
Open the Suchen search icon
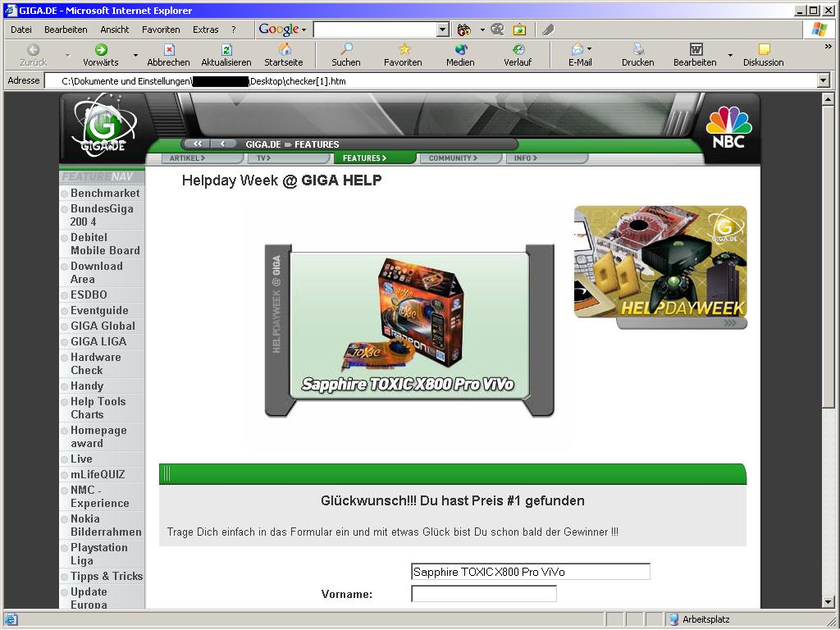346,50
